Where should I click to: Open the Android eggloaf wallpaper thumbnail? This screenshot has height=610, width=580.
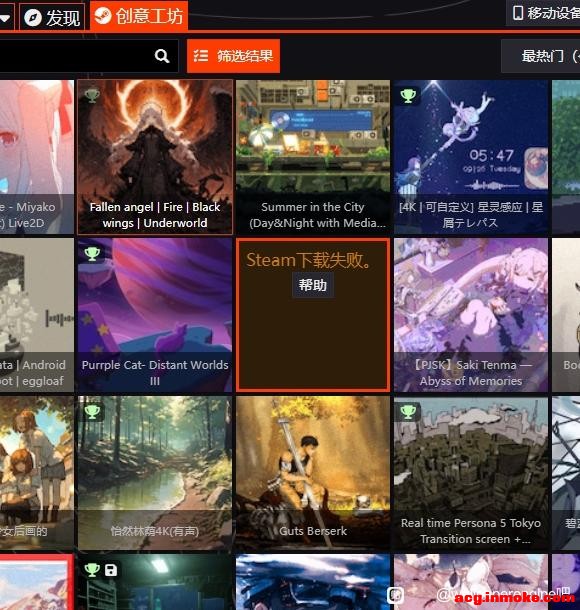(37, 315)
